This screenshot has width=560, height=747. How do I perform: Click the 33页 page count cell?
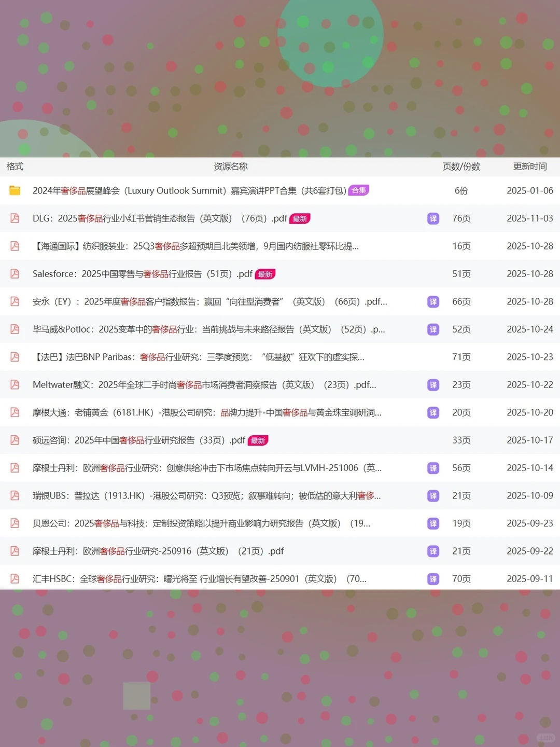461,440
